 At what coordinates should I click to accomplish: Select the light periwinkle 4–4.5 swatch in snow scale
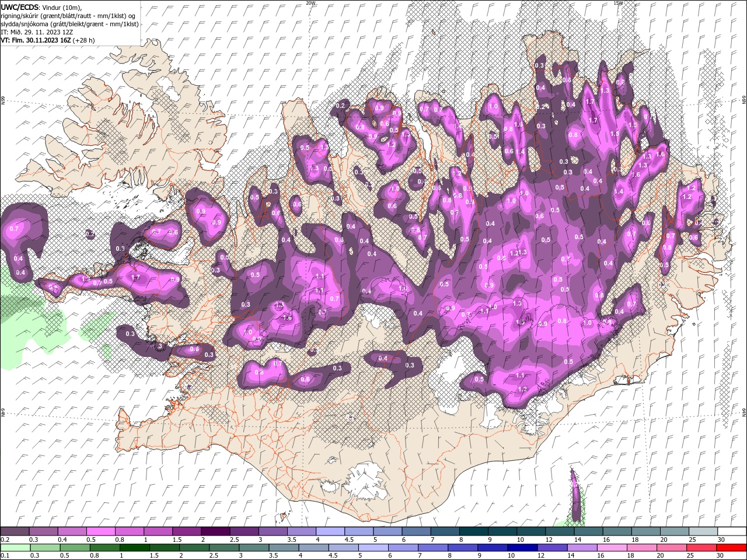click(330, 531)
